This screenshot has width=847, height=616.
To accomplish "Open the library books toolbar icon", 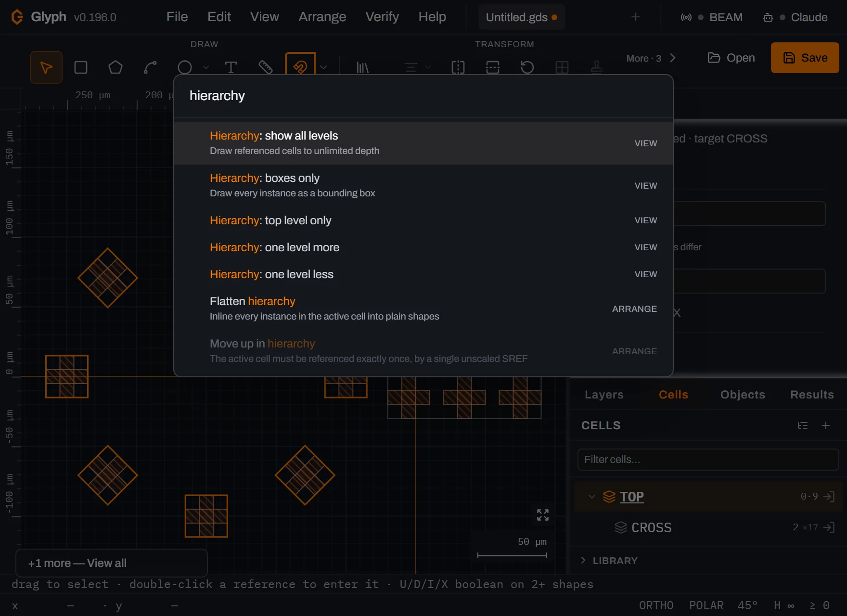I will click(362, 67).
